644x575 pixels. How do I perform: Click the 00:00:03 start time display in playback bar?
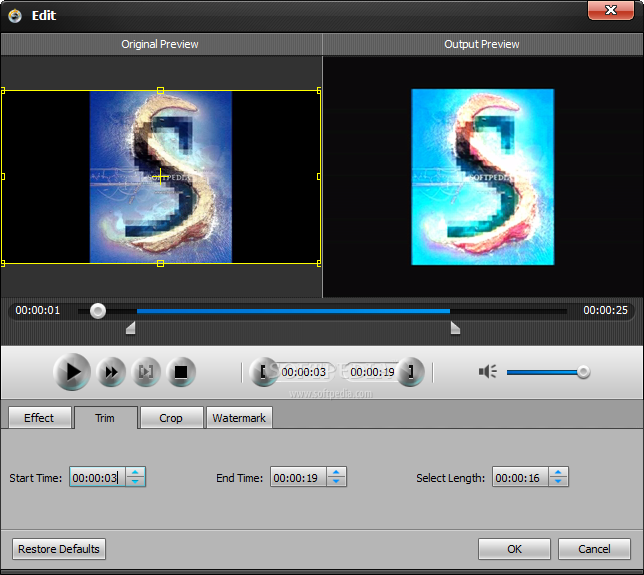(x=304, y=372)
